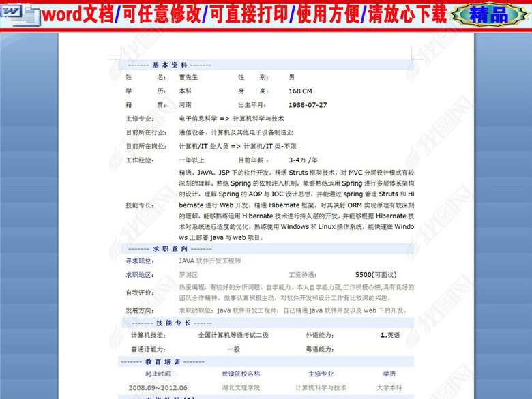Click the gender value '男'
532x399 pixels.
(291, 77)
